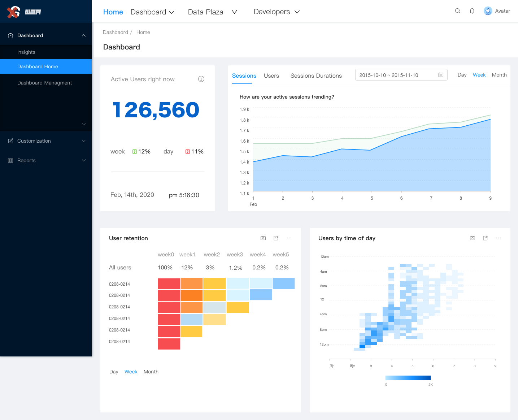Viewport: 518px width, 420px height.
Task: Click the Dashboard gauge icon in sidebar
Action: tap(10, 35)
